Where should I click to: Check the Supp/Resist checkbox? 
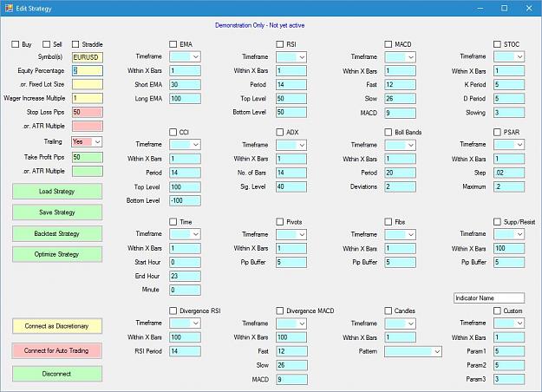(x=497, y=222)
